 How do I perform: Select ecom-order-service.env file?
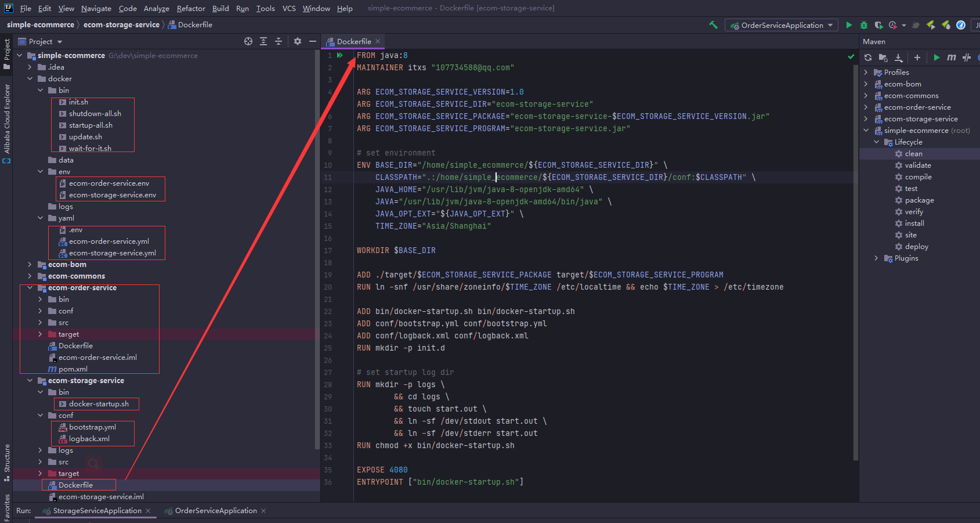tap(109, 183)
